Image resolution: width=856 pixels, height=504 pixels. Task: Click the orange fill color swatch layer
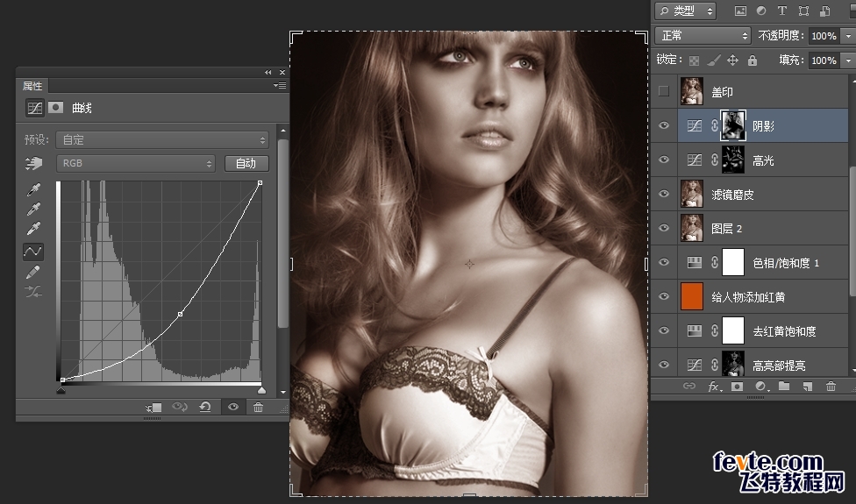tap(692, 296)
